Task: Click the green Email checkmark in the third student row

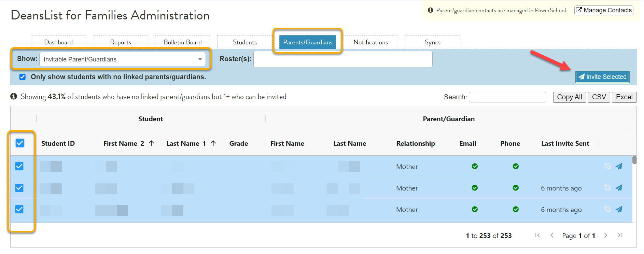Action: click(x=475, y=209)
